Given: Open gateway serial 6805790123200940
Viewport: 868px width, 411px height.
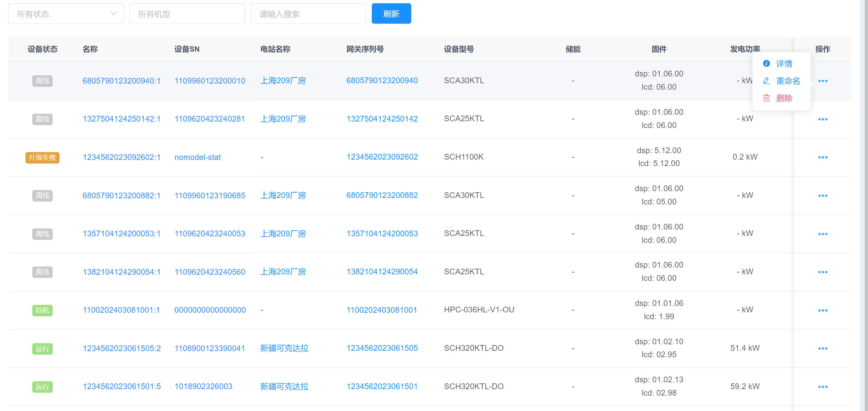Looking at the screenshot, I should [x=382, y=81].
